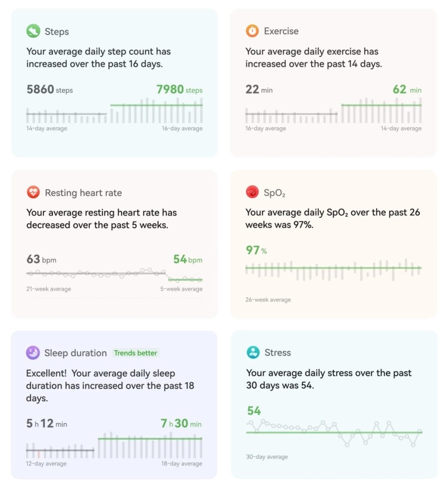Click the Exercise bar chart
Viewport: 448px width, 488px height.
click(333, 111)
